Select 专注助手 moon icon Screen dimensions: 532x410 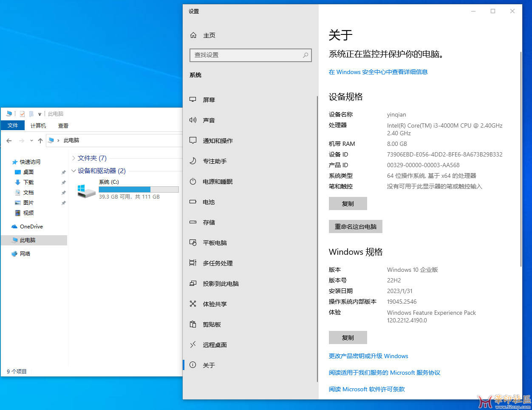(193, 161)
